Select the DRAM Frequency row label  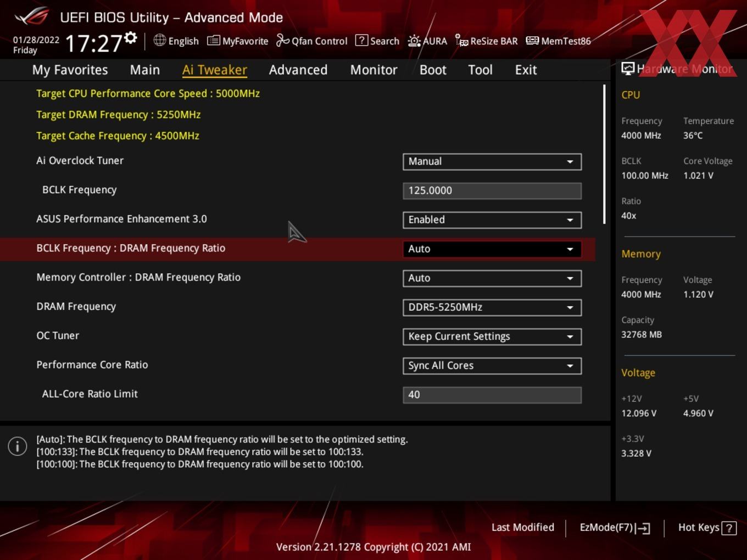[76, 306]
